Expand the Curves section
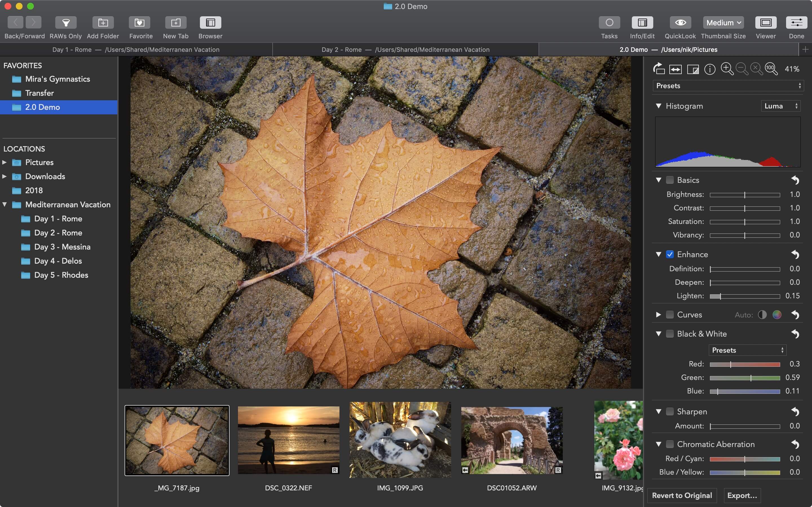This screenshot has height=507, width=812. pyautogui.click(x=659, y=315)
